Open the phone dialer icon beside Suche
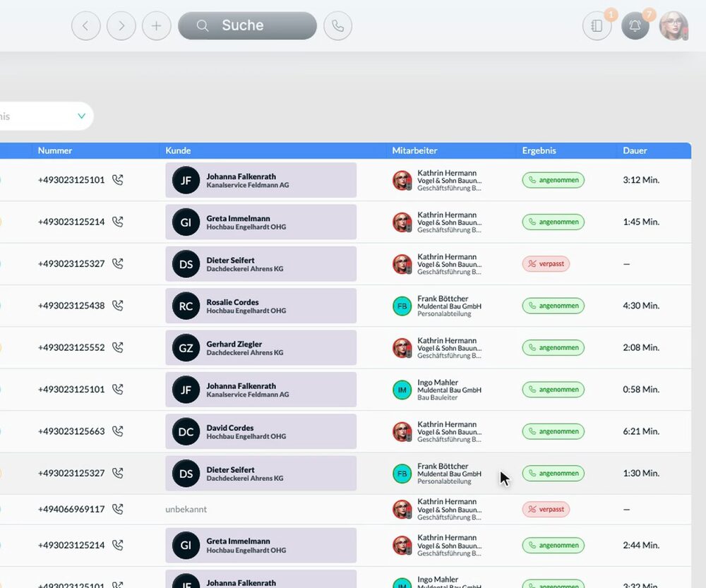Screen dimensions: 706x588 [x=337, y=25]
